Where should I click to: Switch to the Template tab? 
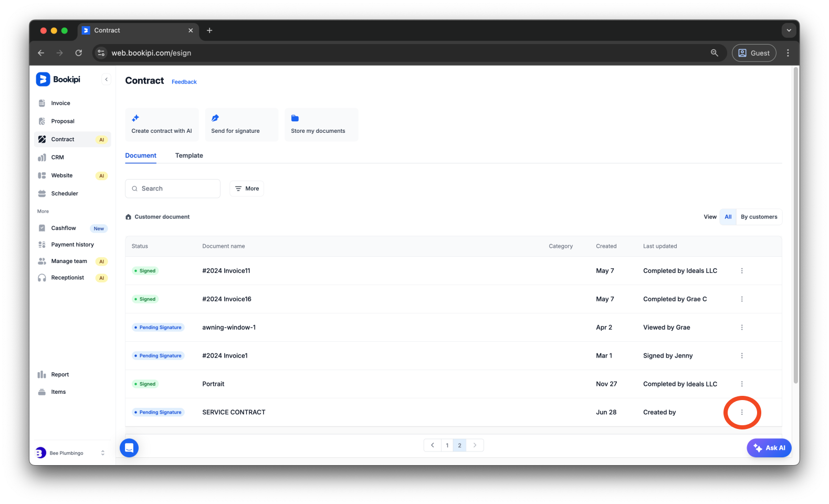[x=189, y=156]
